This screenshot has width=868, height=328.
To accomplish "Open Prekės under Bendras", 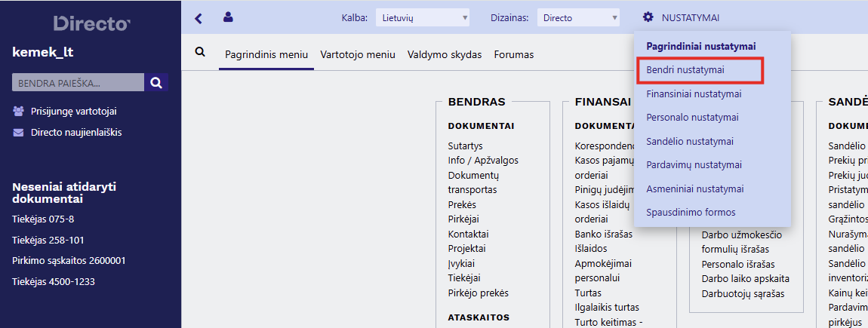I will coord(462,204).
